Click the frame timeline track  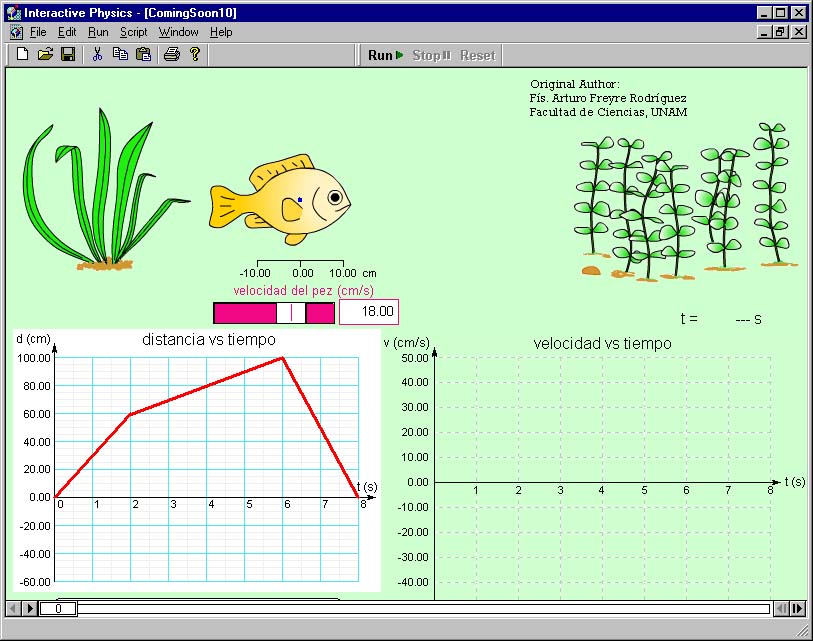423,608
